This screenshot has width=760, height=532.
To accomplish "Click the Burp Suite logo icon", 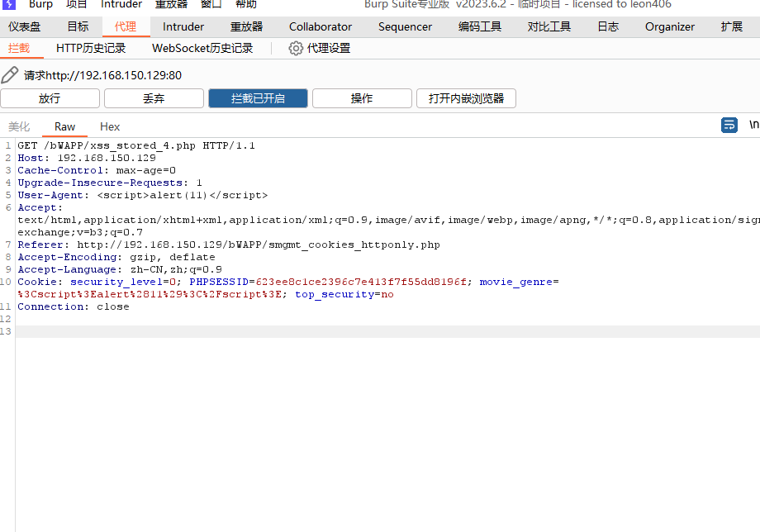I will point(9,4).
